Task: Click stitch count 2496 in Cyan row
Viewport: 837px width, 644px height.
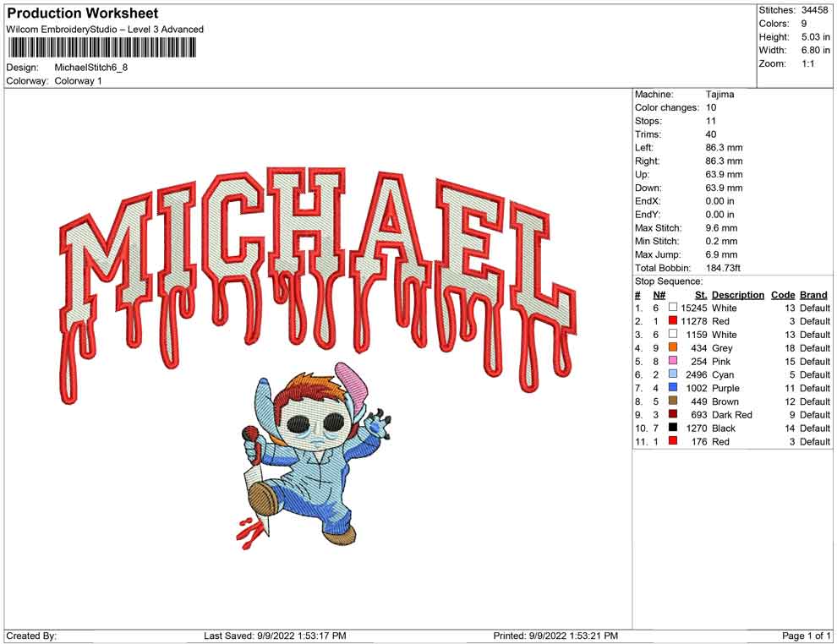Action: tap(697, 374)
